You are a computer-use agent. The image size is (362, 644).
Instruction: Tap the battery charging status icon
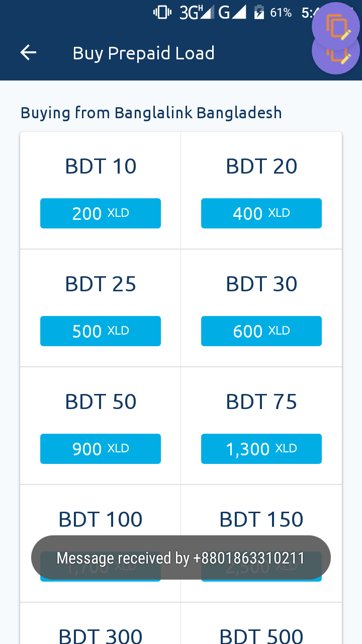coord(258,13)
